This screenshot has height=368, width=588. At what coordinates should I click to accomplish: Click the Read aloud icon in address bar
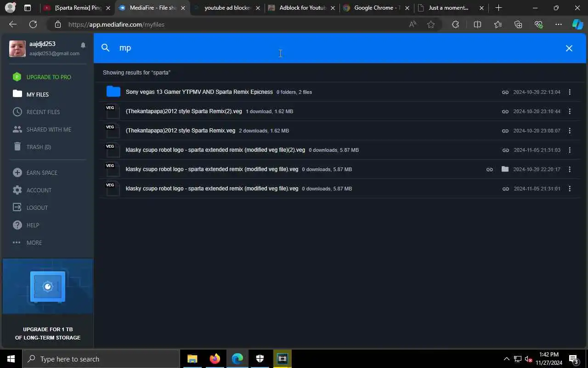pos(413,24)
